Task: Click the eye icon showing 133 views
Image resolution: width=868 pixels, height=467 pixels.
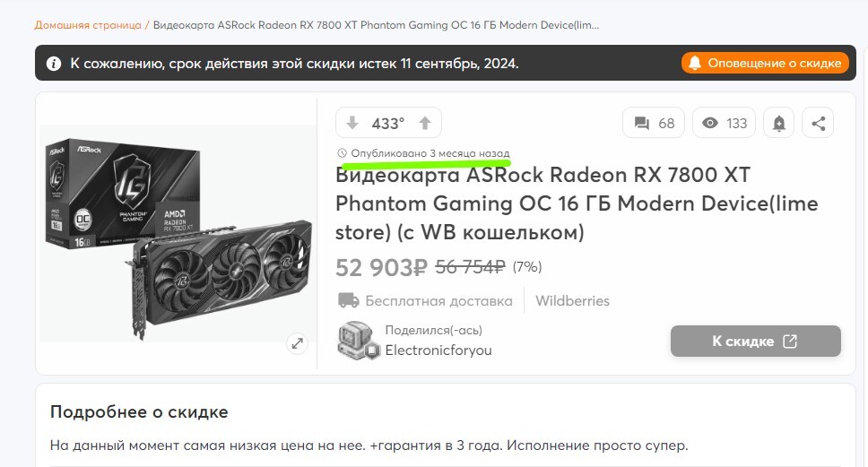Action: tap(709, 123)
